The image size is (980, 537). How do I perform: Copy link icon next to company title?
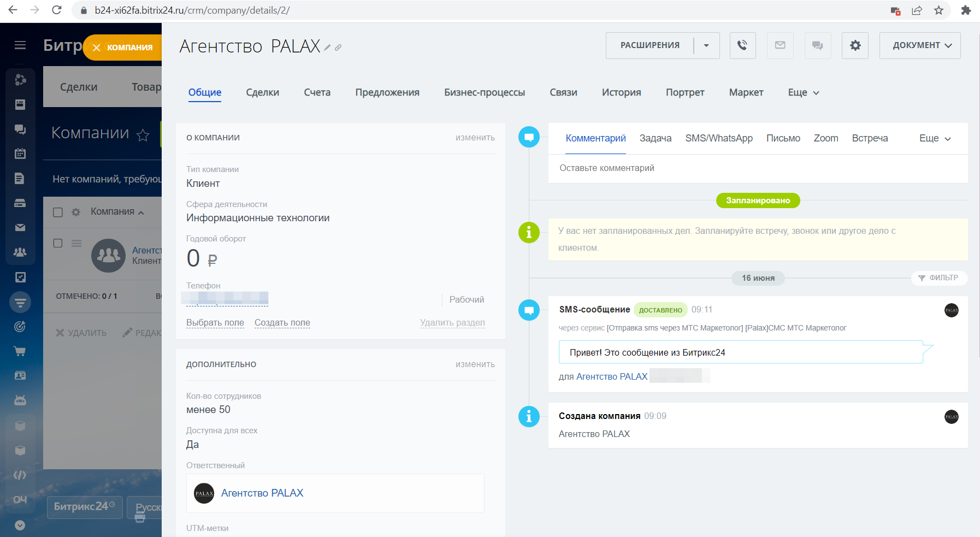pyautogui.click(x=338, y=48)
